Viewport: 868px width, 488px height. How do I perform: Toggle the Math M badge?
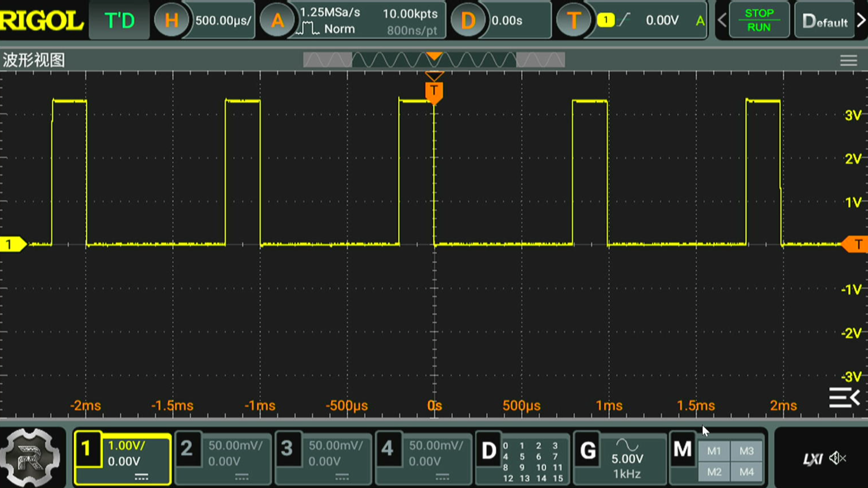(x=682, y=449)
